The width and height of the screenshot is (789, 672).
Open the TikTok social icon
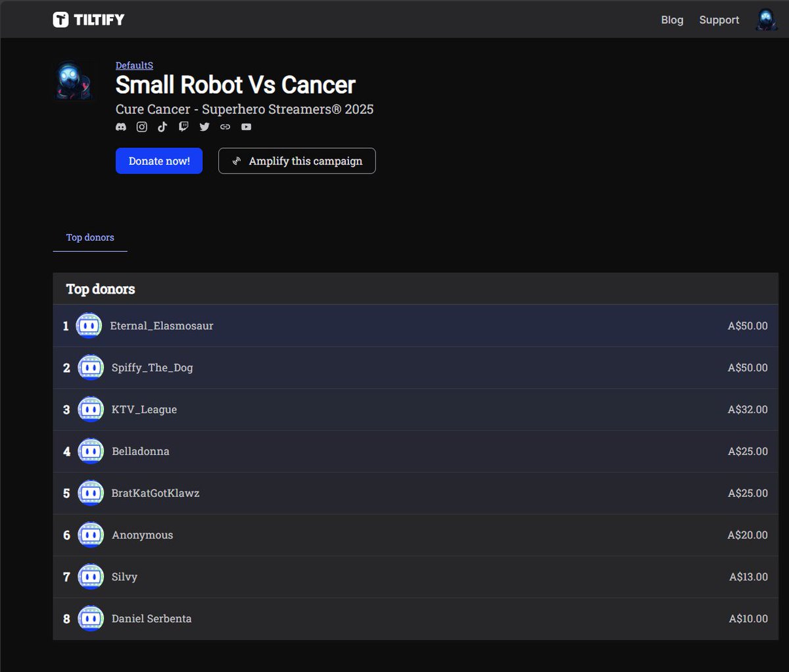[x=162, y=127]
